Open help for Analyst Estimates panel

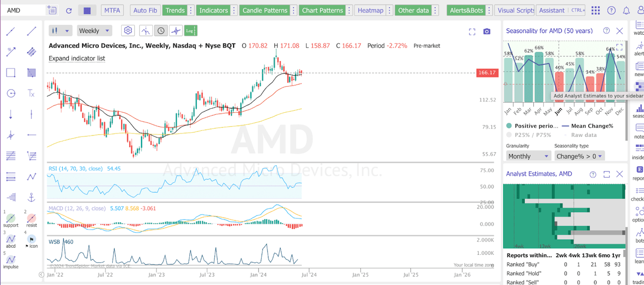tap(593, 174)
